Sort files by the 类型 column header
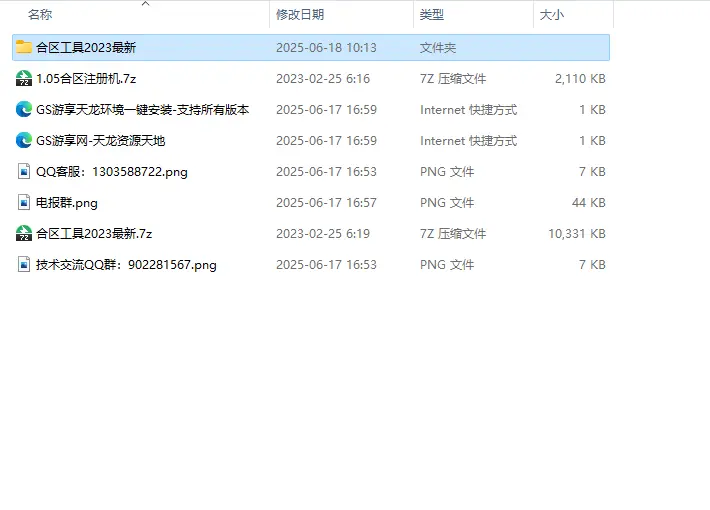The image size is (710, 510). pyautogui.click(x=432, y=15)
